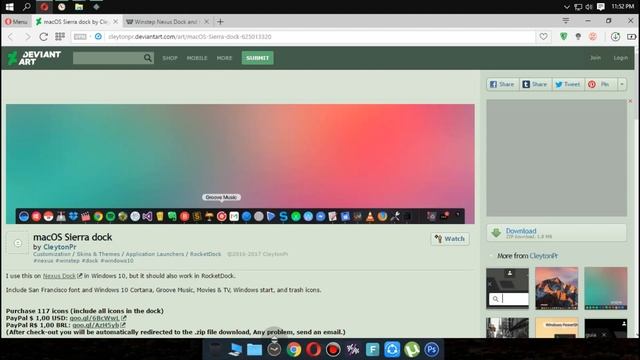Screen dimensions: 640x360
Task: Open This PC computer dock icon
Action: [x=235, y=349]
